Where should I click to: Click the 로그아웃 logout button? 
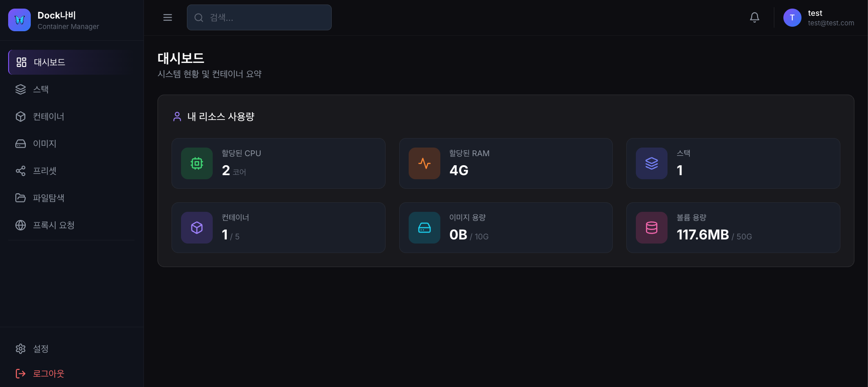(48, 374)
